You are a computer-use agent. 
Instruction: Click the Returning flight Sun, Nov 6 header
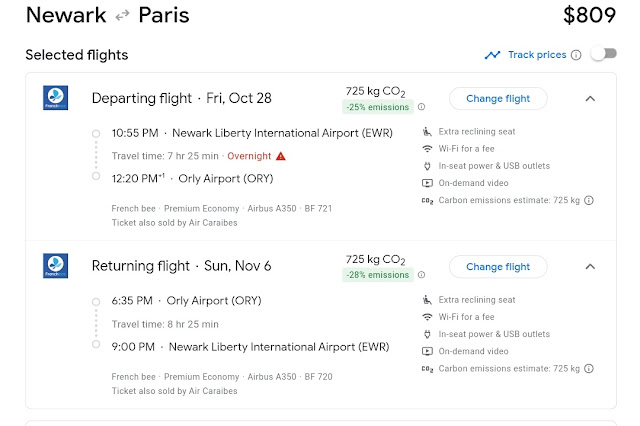coord(181,267)
